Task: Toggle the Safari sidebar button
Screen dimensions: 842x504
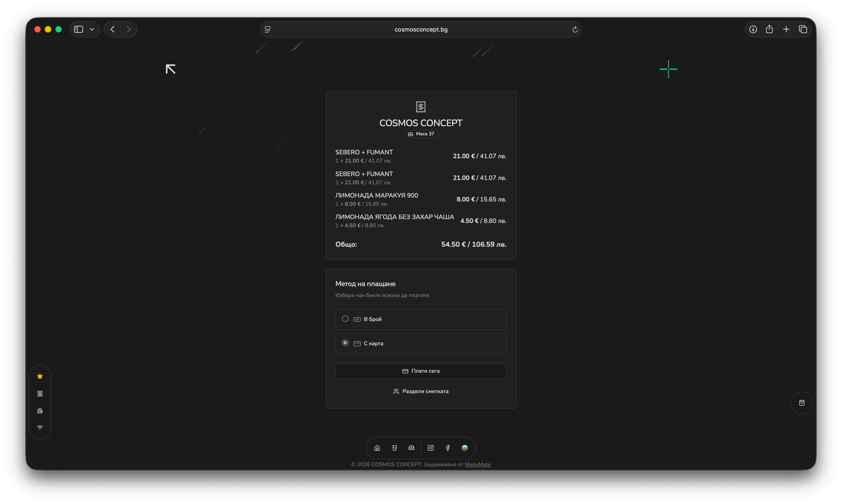Action: click(x=78, y=29)
